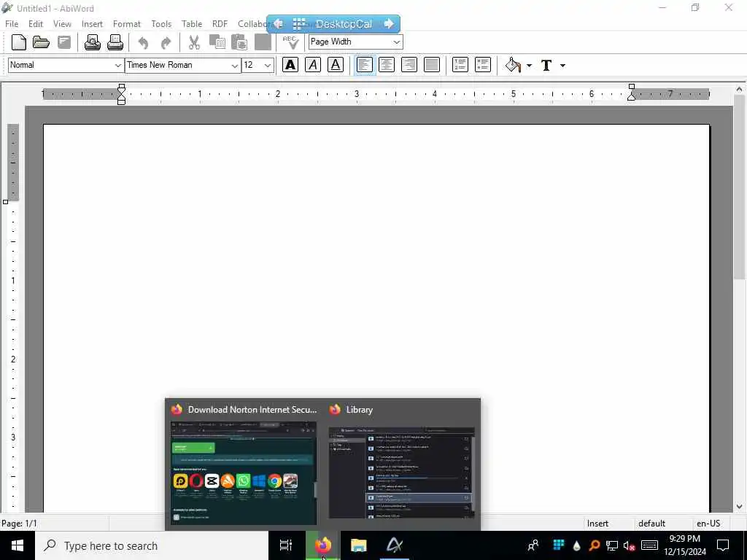Click the taskbar search box
This screenshot has height=560, width=747.
[152, 545]
